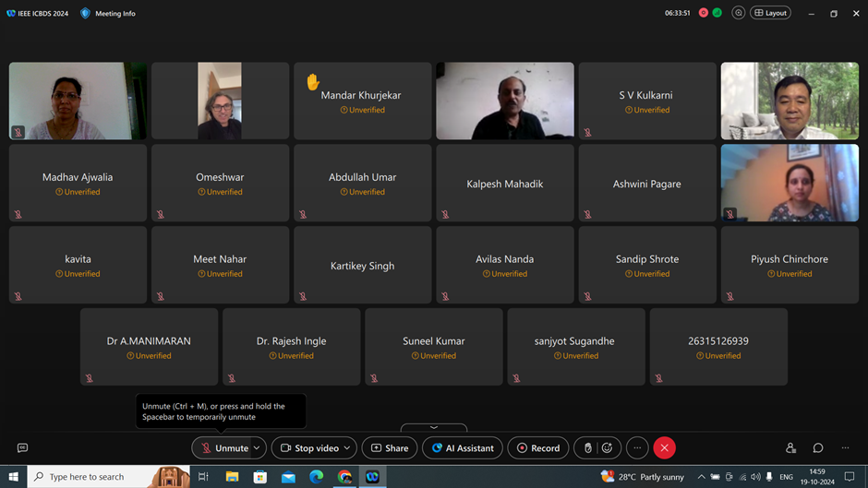The width and height of the screenshot is (868, 488).
Task: Click the Webex icon on the taskbar
Action: [x=372, y=476]
